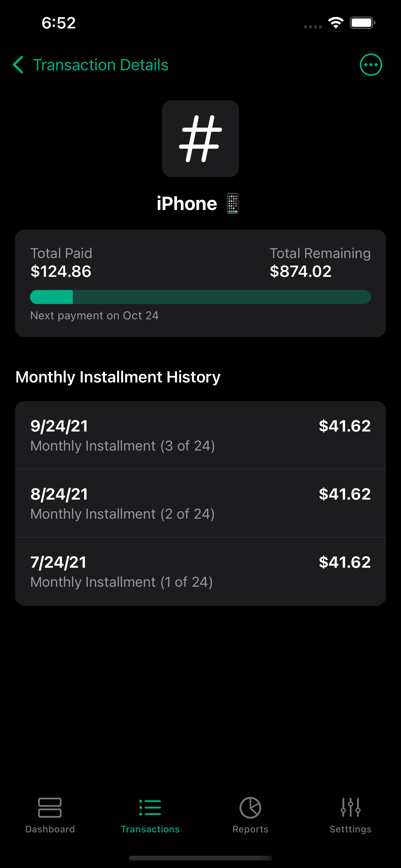Open Settings sliders icon

pos(350,807)
